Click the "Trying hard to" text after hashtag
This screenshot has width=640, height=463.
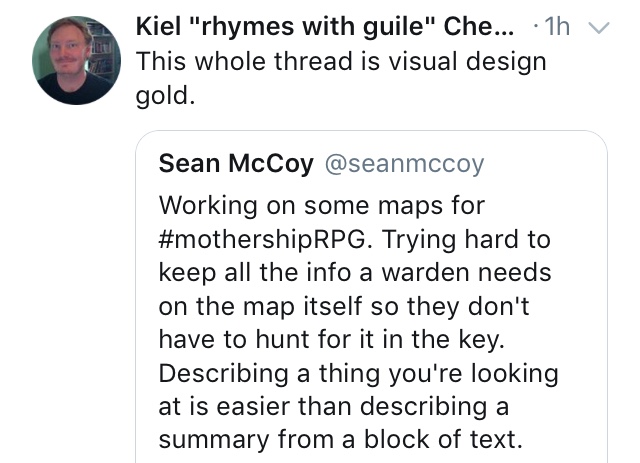coord(466,239)
